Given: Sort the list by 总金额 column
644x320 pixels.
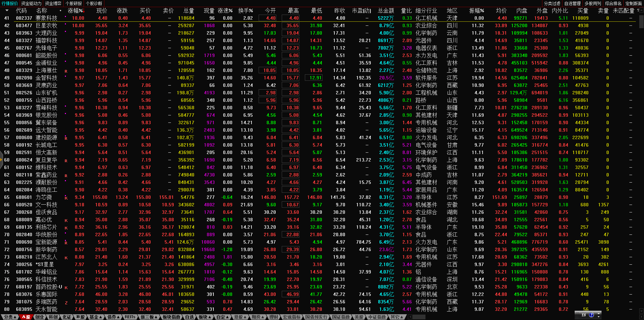Looking at the screenshot, I should pyautogui.click(x=386, y=11).
